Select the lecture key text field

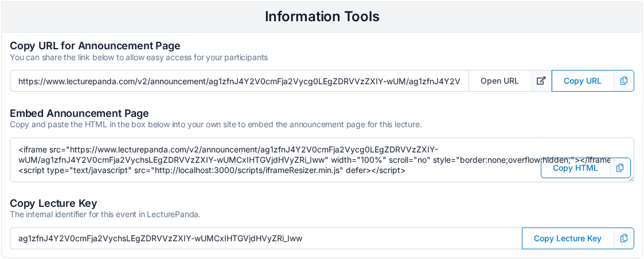point(266,238)
